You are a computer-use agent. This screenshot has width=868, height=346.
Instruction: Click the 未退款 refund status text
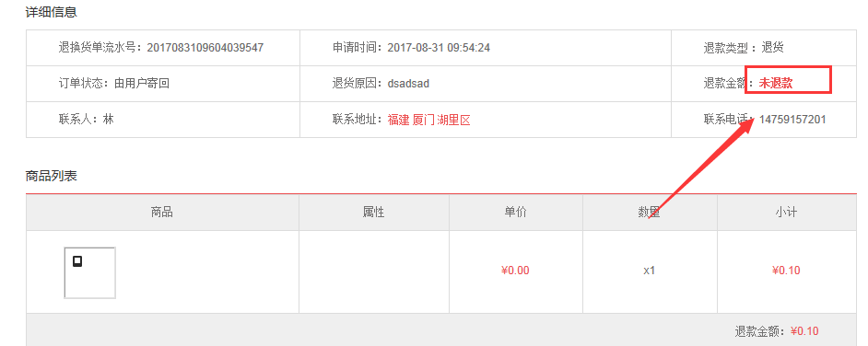[x=775, y=84]
